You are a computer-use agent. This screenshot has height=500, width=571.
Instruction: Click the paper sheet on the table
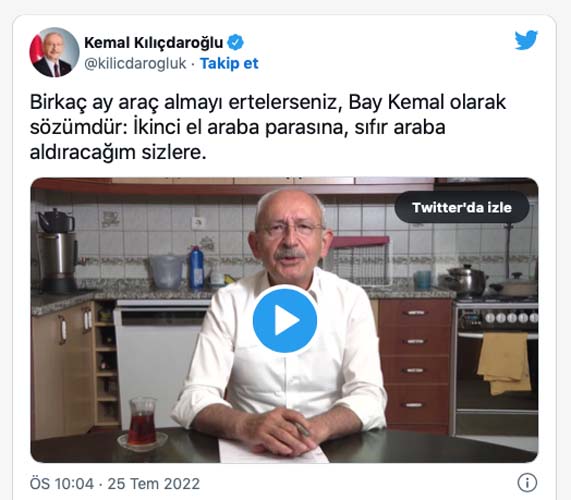tap(273, 452)
